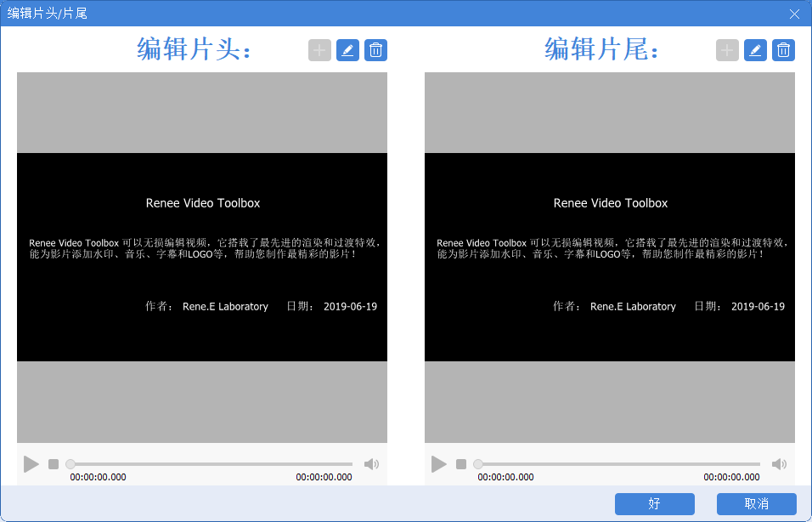
Task: Delete the outro using the 编辑片尾 trash icon
Action: click(783, 50)
